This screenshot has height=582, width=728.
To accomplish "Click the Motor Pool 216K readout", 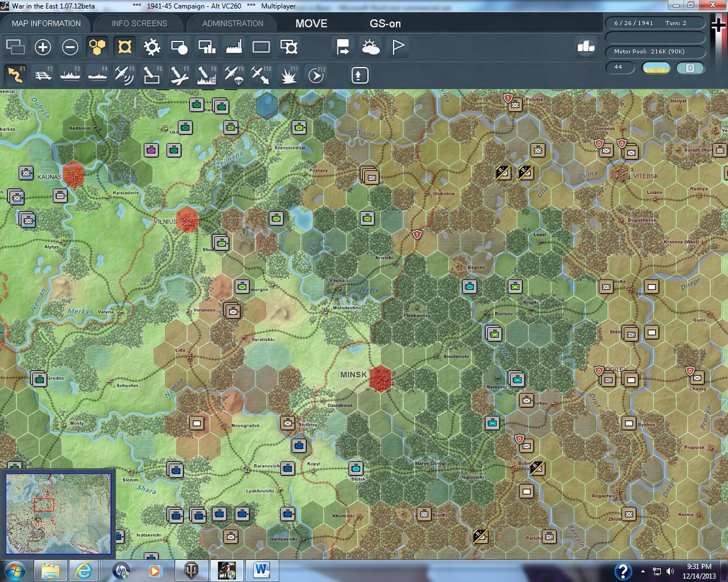I will point(655,52).
